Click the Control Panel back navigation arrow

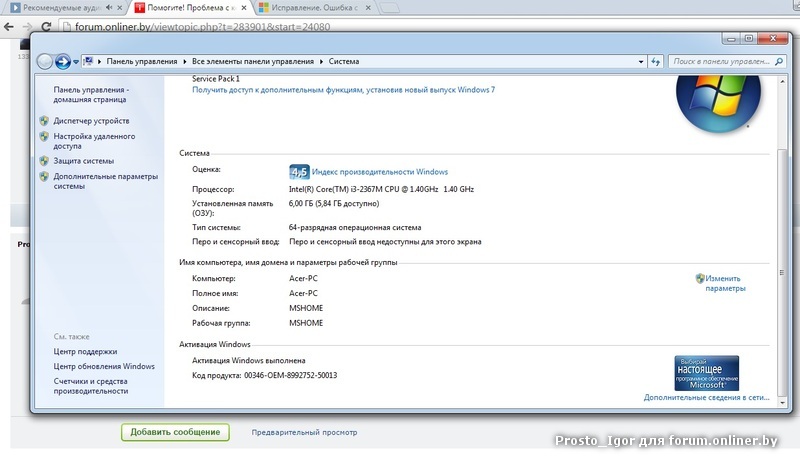tap(45, 62)
